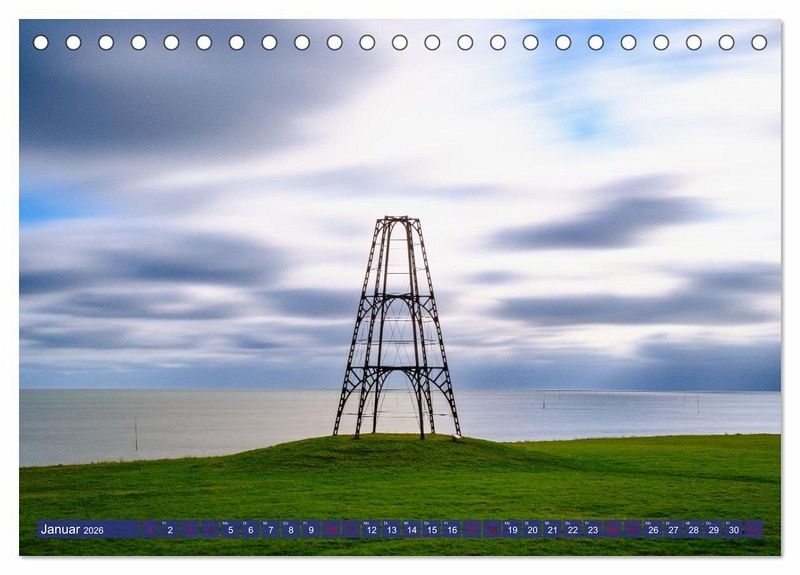
Task: Select day 5 in the calendar strip
Action: [x=230, y=530]
